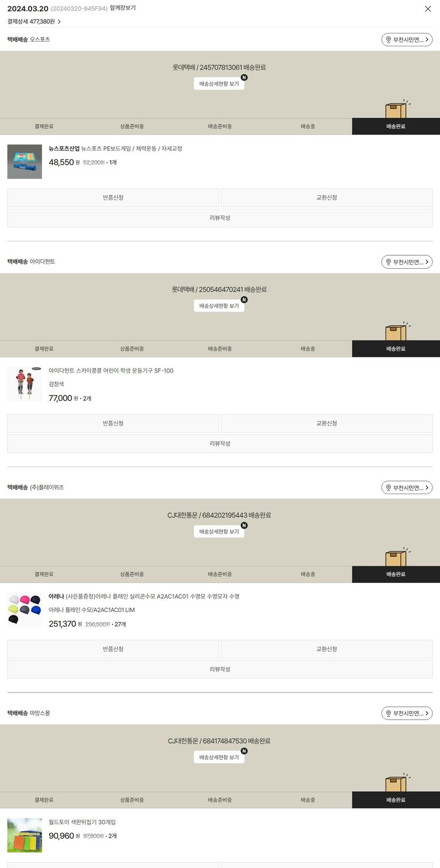440x868 pixels.
Task: Open delivery address button for 플레이위즈 shipment
Action: pos(407,488)
